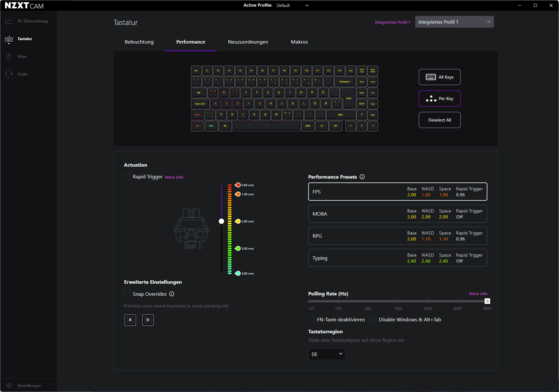This screenshot has width=559, height=392.
Task: Switch to the Neuzuordnungen tab
Action: click(248, 42)
